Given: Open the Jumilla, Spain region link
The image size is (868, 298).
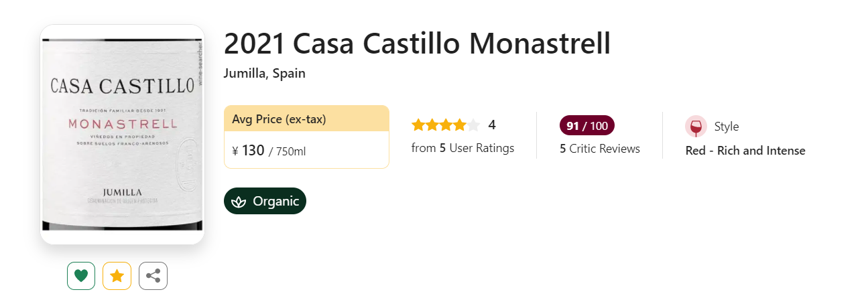Looking at the screenshot, I should click(264, 73).
